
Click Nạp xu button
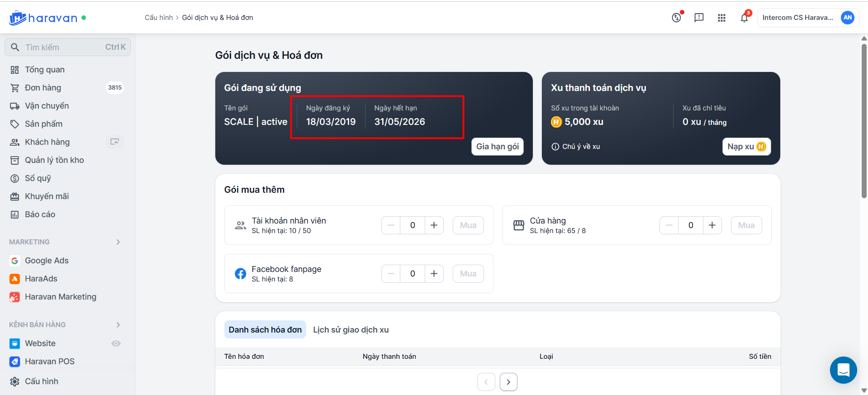(x=746, y=147)
